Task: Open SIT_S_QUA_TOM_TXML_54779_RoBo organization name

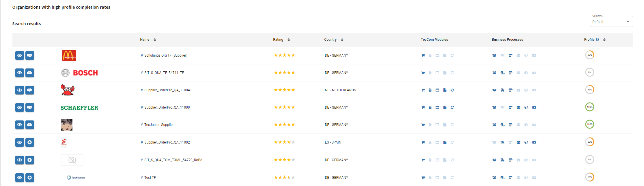Action: pos(173,160)
